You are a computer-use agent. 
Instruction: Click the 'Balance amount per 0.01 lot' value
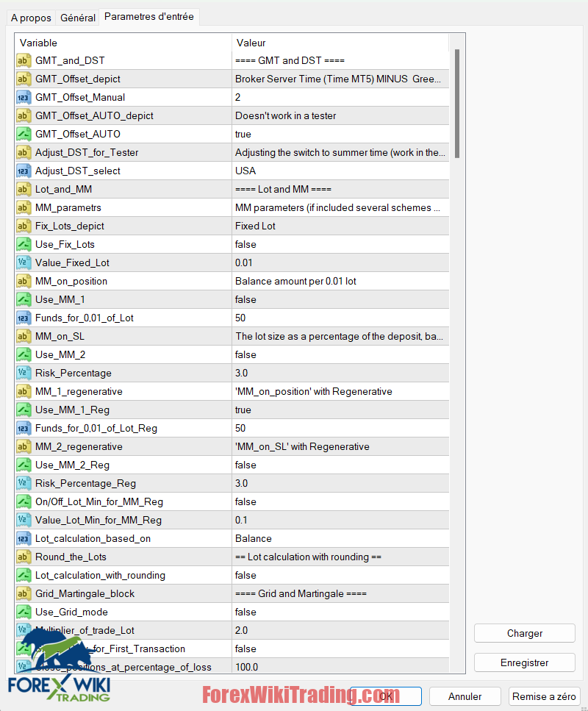295,281
